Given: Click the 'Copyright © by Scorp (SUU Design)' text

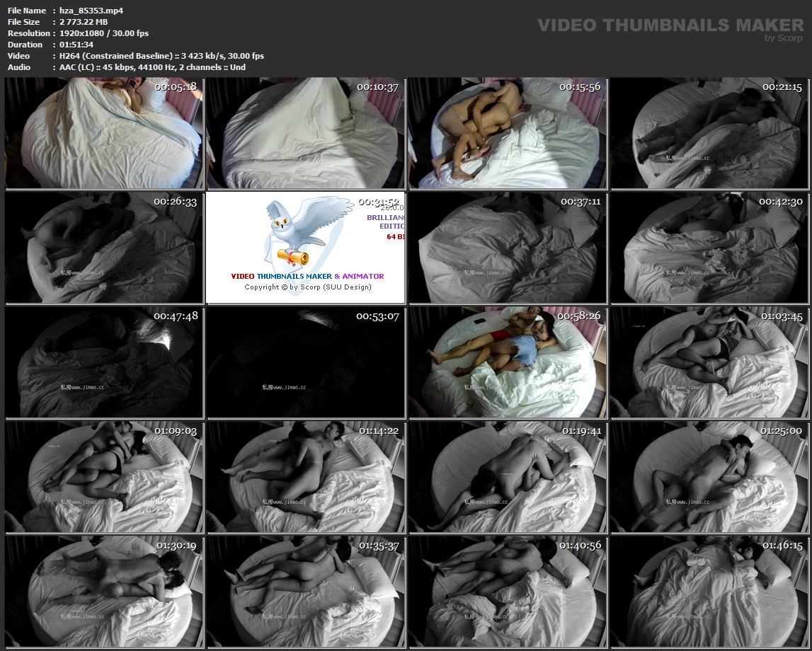Looking at the screenshot, I should click(308, 287).
